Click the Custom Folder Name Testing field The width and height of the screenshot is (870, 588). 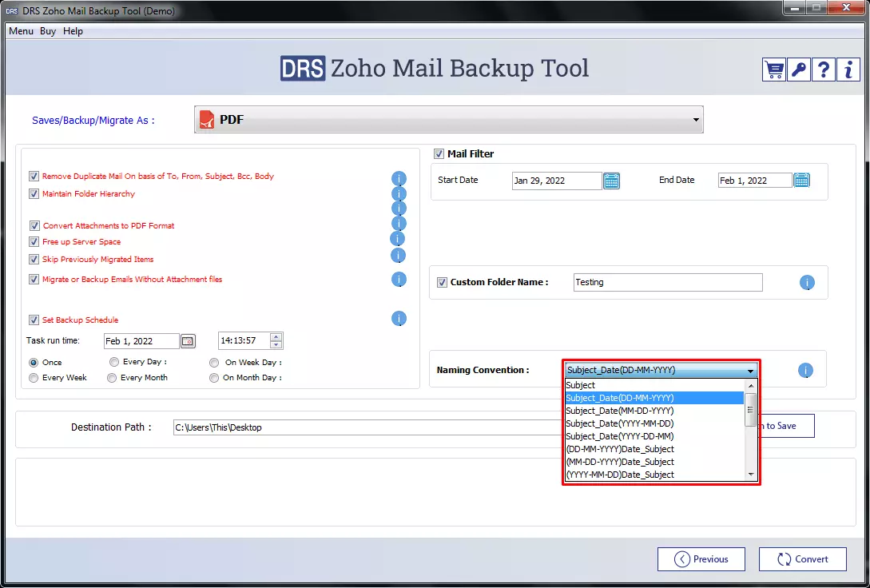(x=668, y=282)
